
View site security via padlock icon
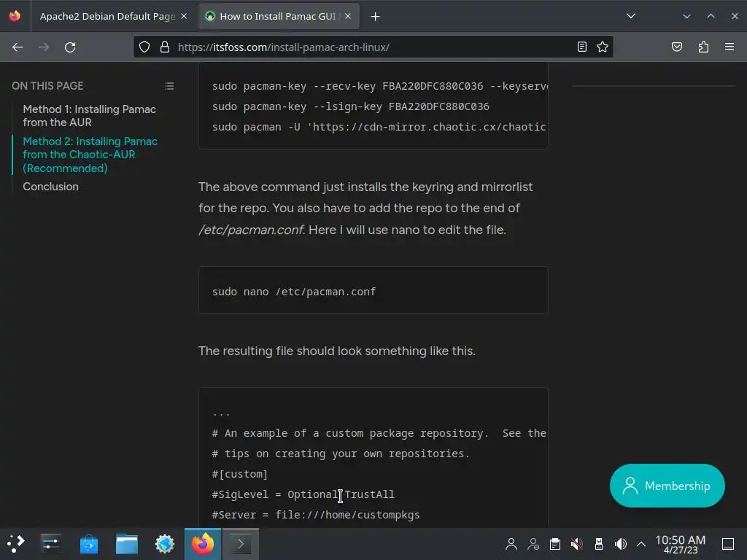click(165, 47)
